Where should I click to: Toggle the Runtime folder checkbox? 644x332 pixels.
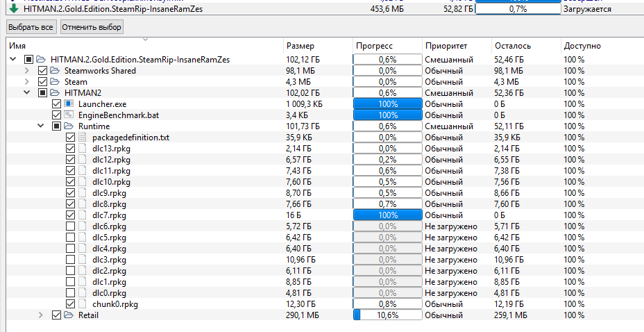tap(56, 126)
